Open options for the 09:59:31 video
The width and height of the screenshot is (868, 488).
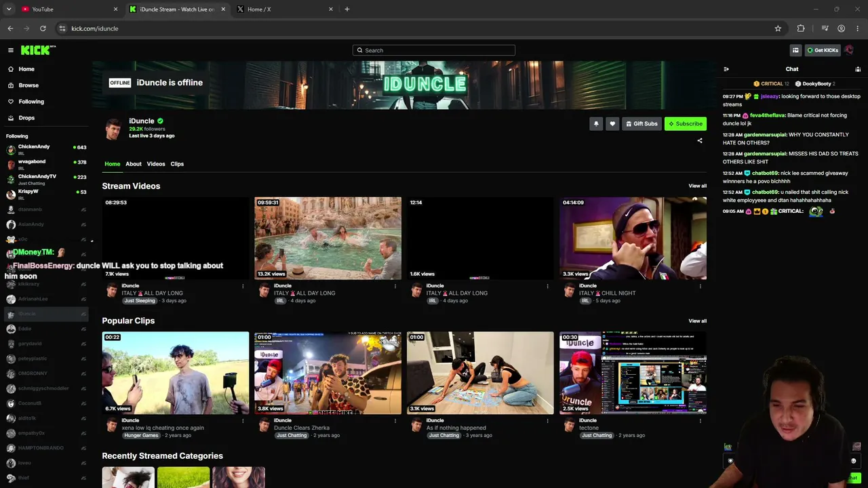pos(395,286)
